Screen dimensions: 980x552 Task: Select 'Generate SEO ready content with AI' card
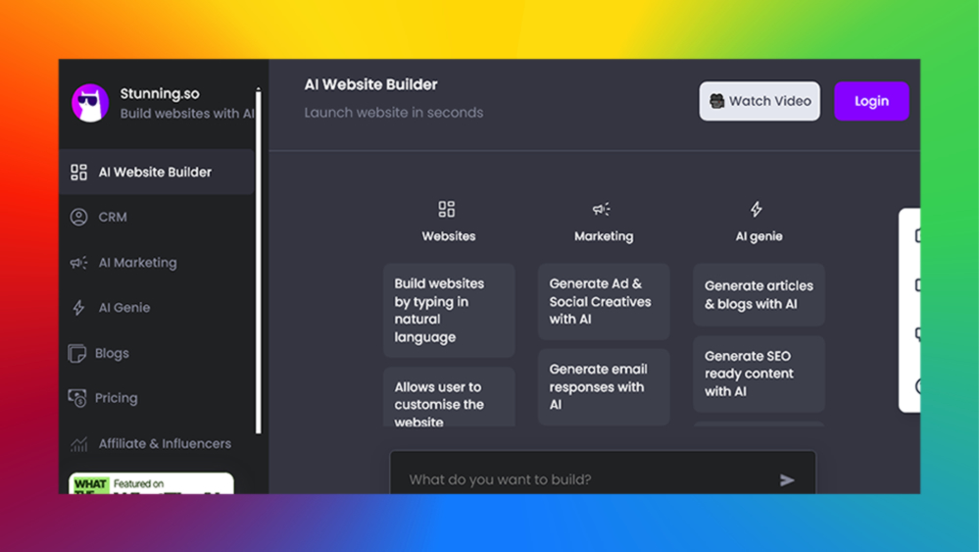pyautogui.click(x=759, y=374)
